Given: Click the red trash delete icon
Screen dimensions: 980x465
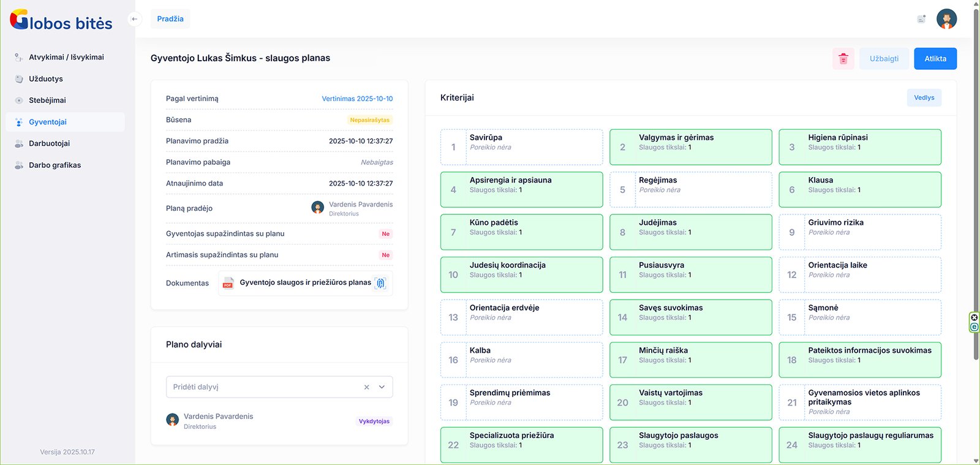Looking at the screenshot, I should point(843,59).
